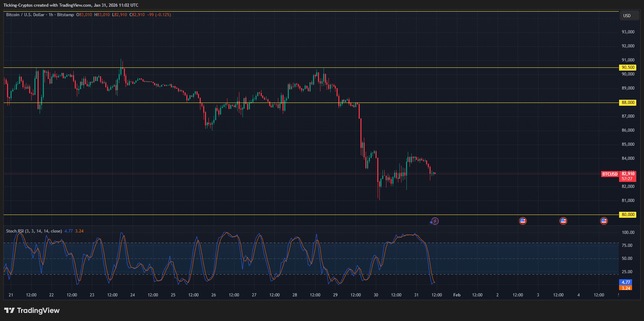Toggle the white 80,000 level price label
This screenshot has height=321, width=644.
pyautogui.click(x=628, y=214)
